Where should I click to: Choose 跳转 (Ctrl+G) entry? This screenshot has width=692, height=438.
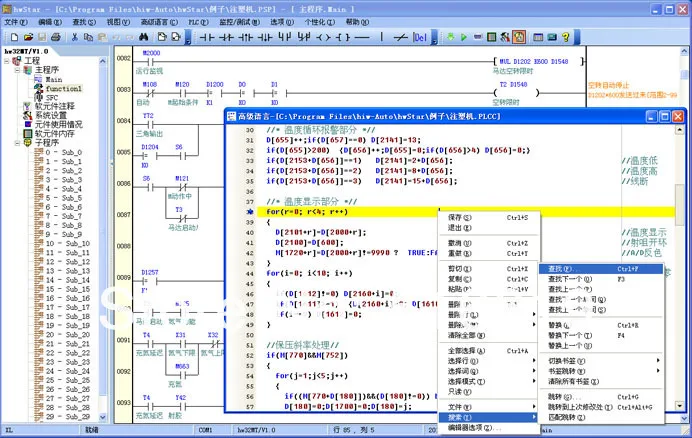pyautogui.click(x=601, y=397)
